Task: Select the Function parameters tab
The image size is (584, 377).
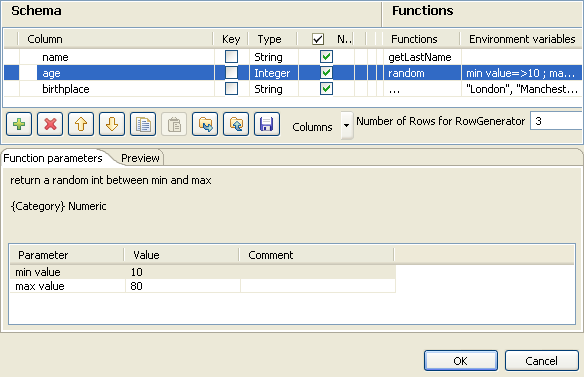Action: coord(53,158)
